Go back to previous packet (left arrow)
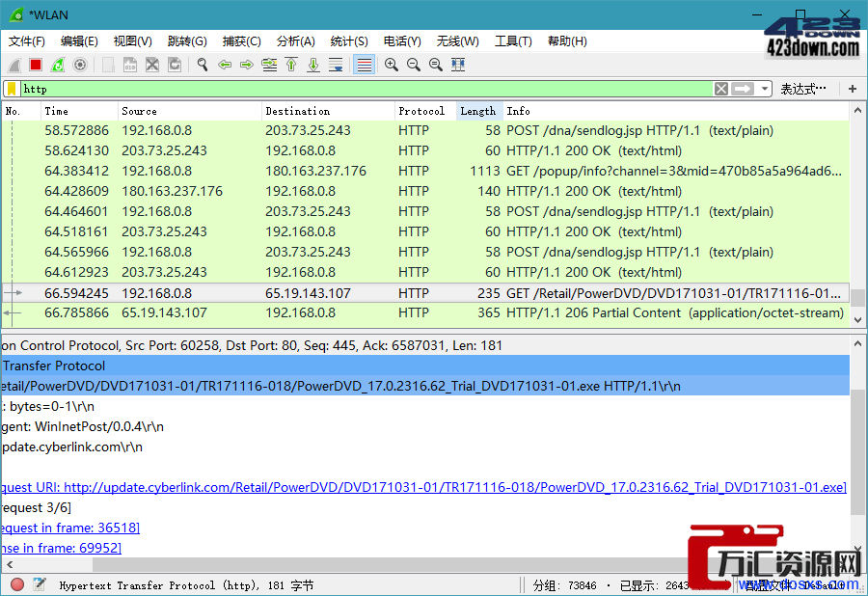Image resolution: width=868 pixels, height=596 pixels. (x=225, y=65)
